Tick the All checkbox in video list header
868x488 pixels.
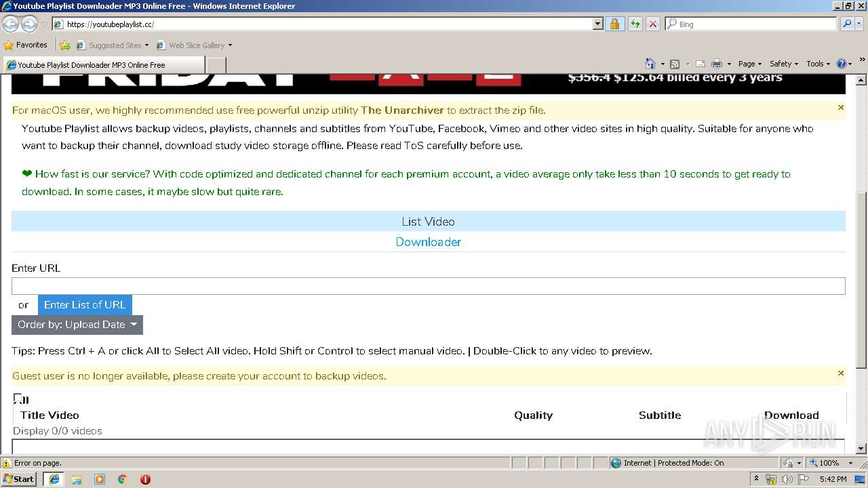pyautogui.click(x=18, y=398)
